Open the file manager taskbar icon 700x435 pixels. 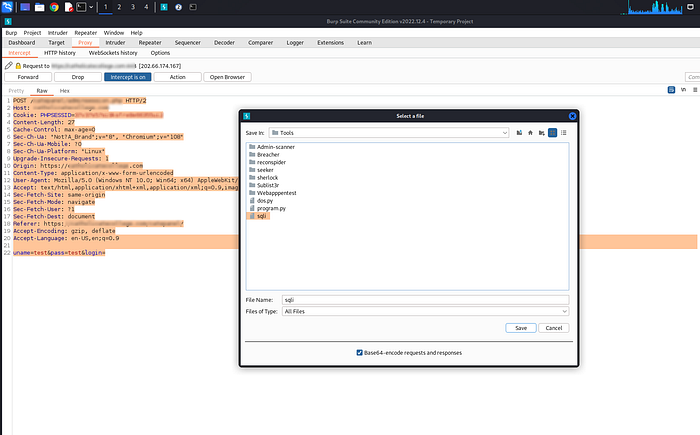coord(40,7)
